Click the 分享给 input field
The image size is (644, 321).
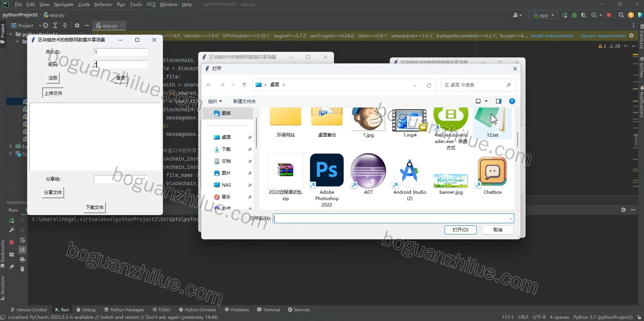coord(121,179)
